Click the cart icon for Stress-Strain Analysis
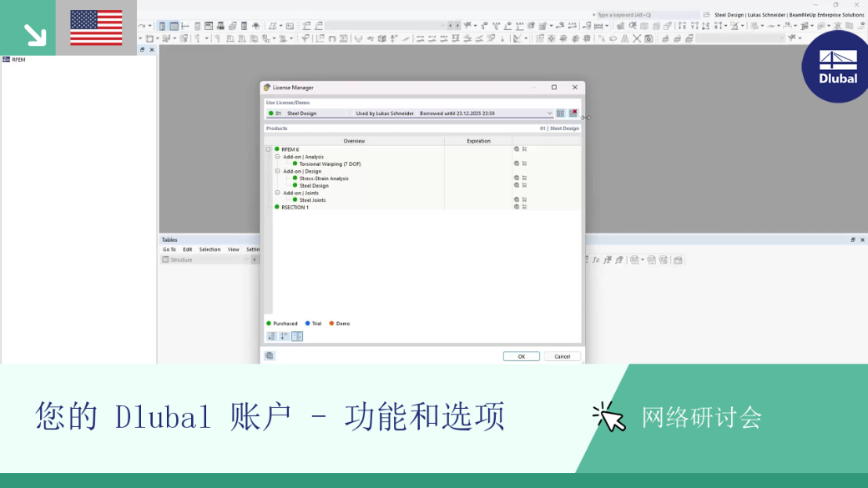Image resolution: width=868 pixels, height=488 pixels. [x=524, y=179]
